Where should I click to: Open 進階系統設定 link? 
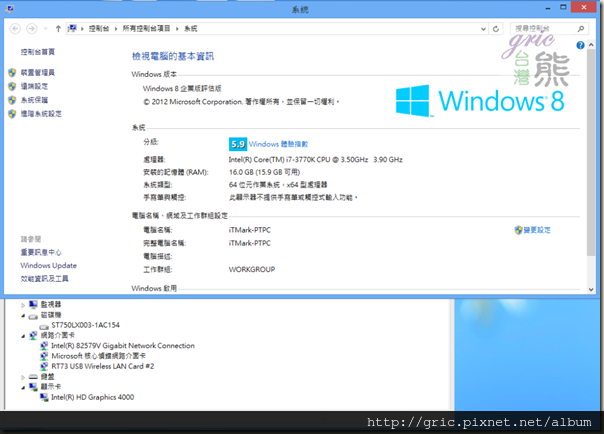click(41, 114)
